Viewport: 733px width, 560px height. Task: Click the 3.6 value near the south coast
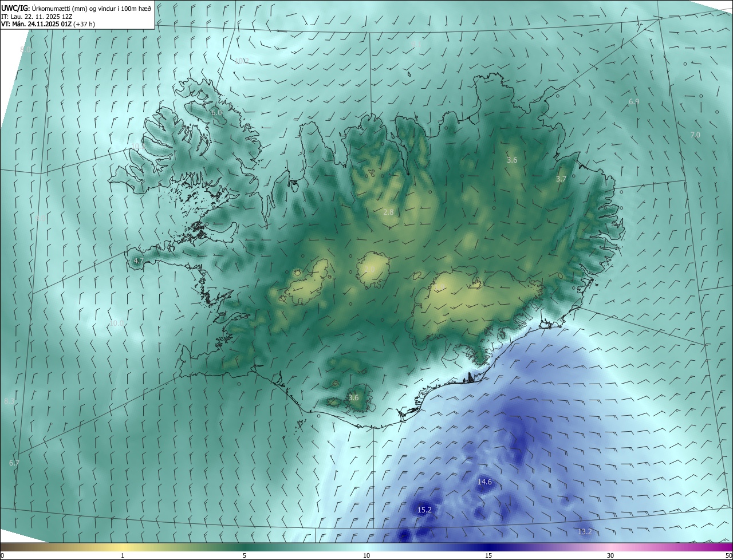[353, 397]
